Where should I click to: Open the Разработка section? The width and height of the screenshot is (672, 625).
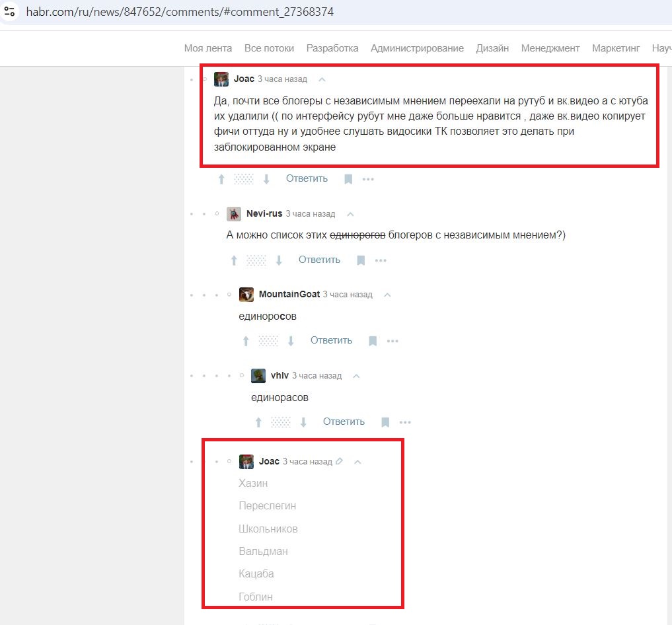(x=332, y=48)
